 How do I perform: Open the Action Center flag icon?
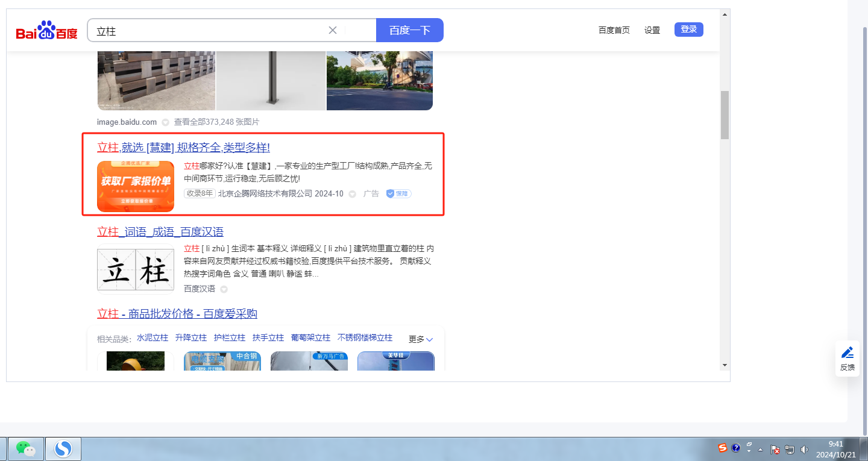click(x=776, y=450)
